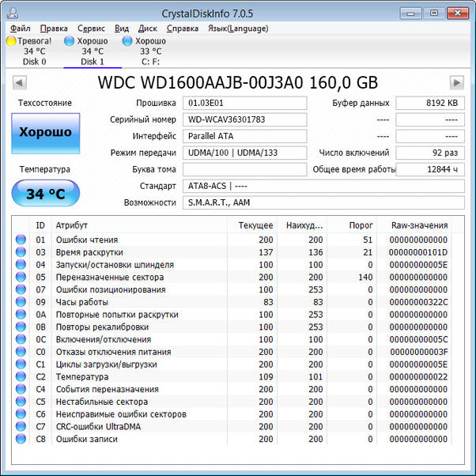Image resolution: width=476 pixels, height=476 pixels.
Task: Click status orb of Температура attribute row
Action: (x=21, y=376)
